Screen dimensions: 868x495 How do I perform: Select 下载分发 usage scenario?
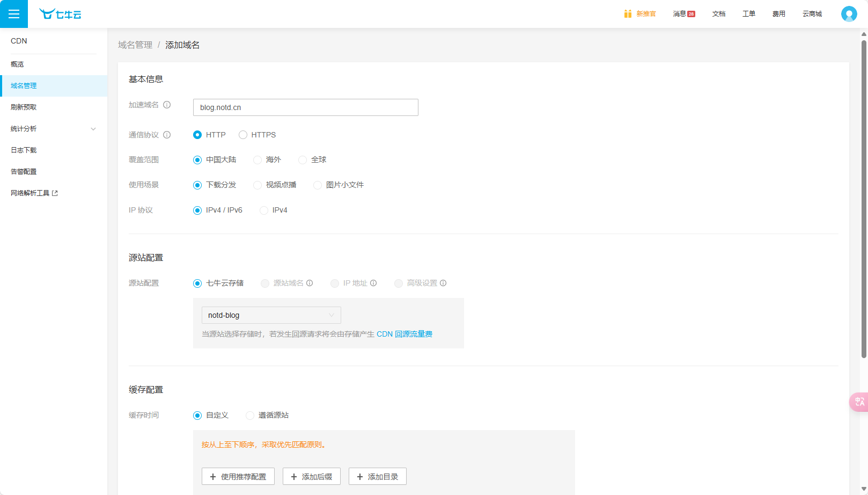tap(197, 185)
